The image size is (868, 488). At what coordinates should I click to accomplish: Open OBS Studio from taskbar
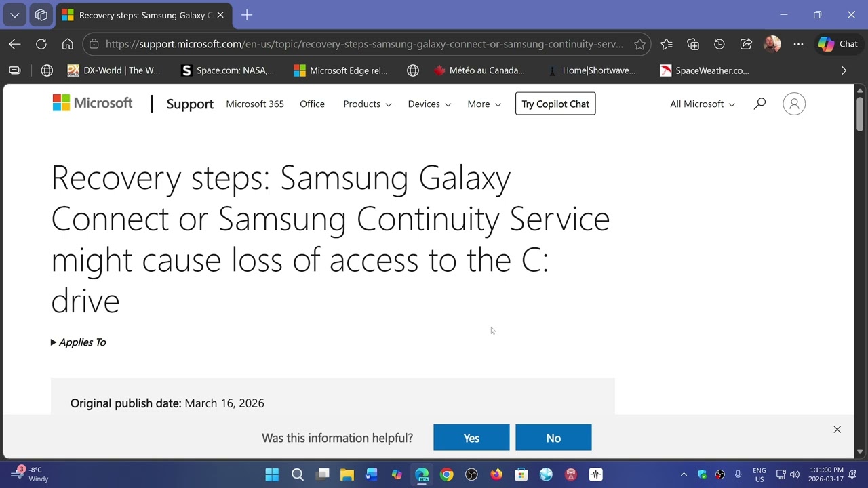(x=471, y=474)
